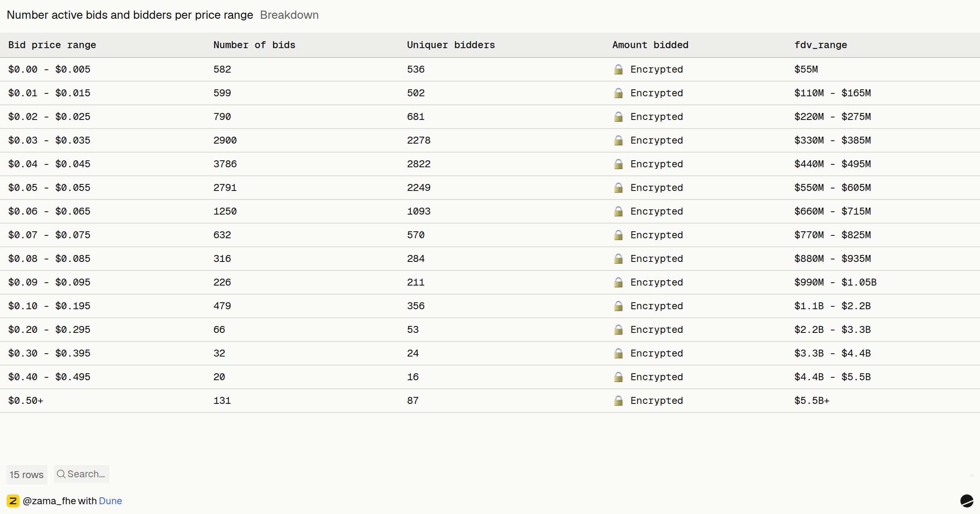Click lock icon in $0.07 - $0.075 row
This screenshot has height=514, width=980.
coord(619,235)
